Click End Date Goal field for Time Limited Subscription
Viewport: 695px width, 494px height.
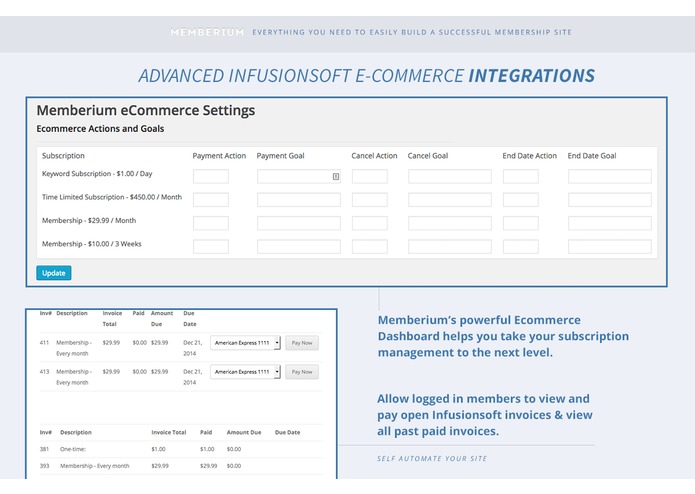[610, 200]
